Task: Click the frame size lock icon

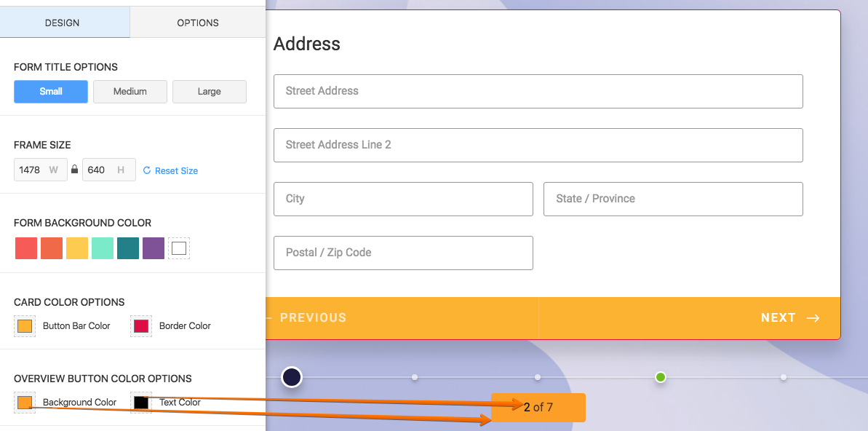Action: (75, 170)
